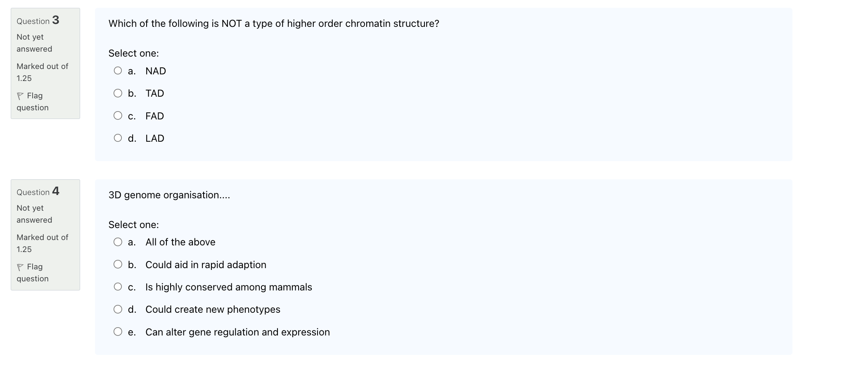Click the Question 4 info panel
868x371 pixels.
point(45,235)
